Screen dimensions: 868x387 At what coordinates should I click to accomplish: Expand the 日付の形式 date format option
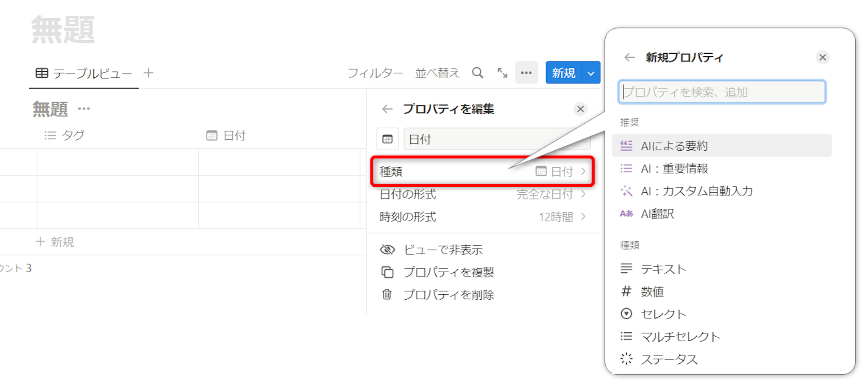(482, 194)
